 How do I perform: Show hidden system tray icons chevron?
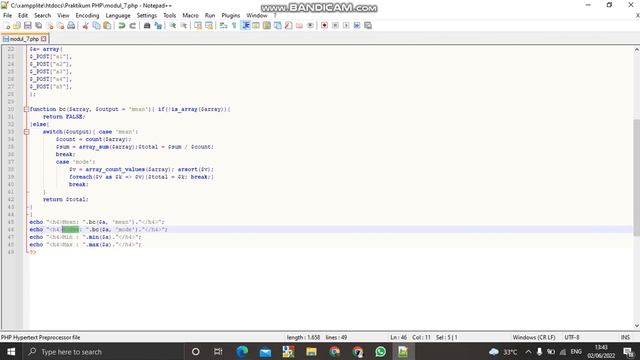528,352
